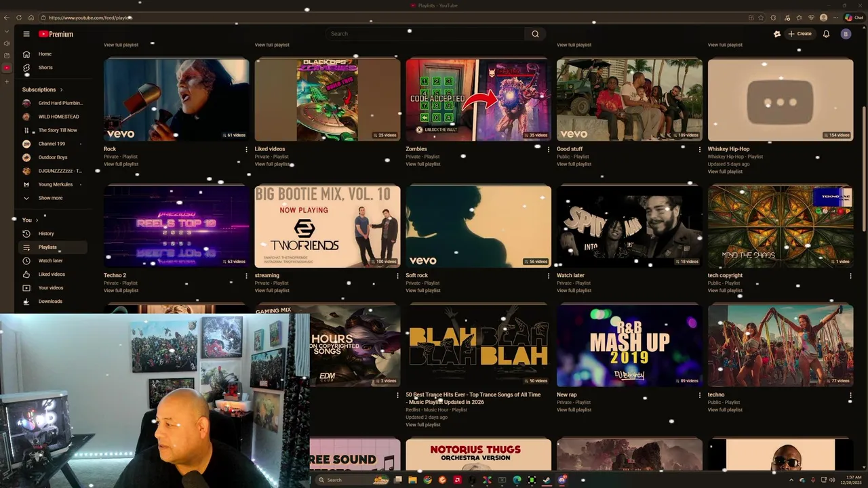
Task: Click the Techno 2 playlist title
Action: (x=115, y=276)
